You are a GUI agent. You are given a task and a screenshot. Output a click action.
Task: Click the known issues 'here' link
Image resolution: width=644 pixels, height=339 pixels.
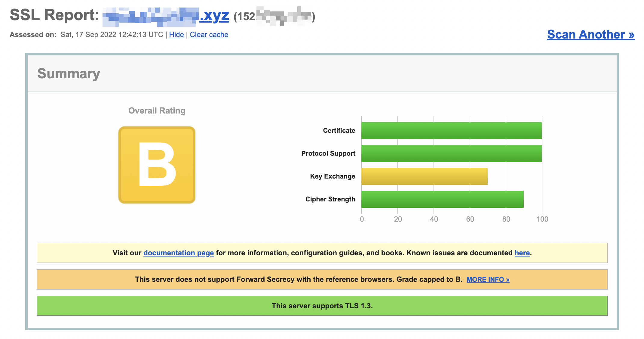pos(522,253)
